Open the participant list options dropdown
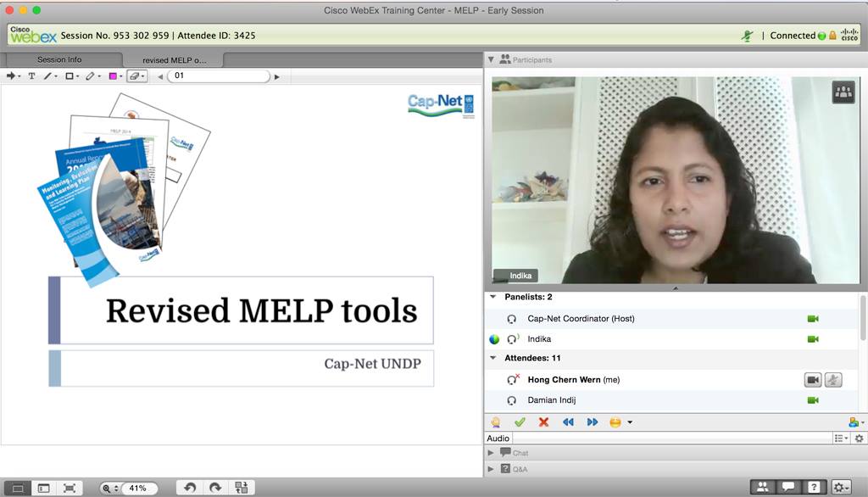The width and height of the screenshot is (868, 497). (841, 438)
